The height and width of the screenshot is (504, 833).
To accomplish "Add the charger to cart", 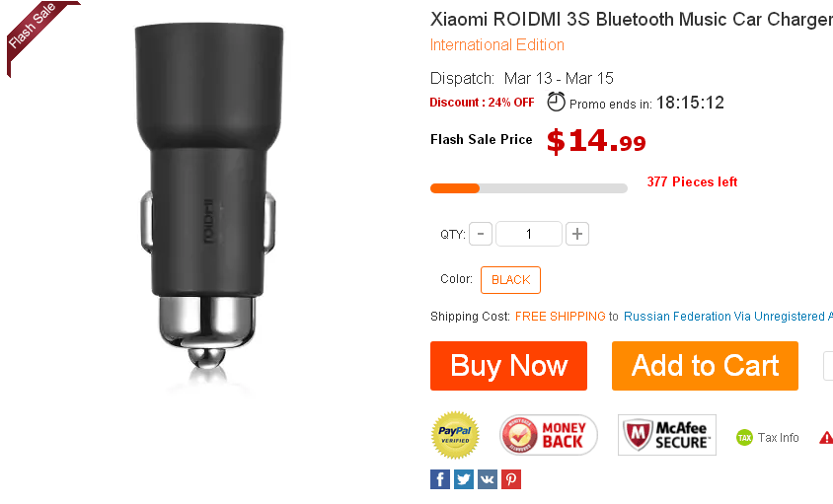I will pyautogui.click(x=705, y=366).
